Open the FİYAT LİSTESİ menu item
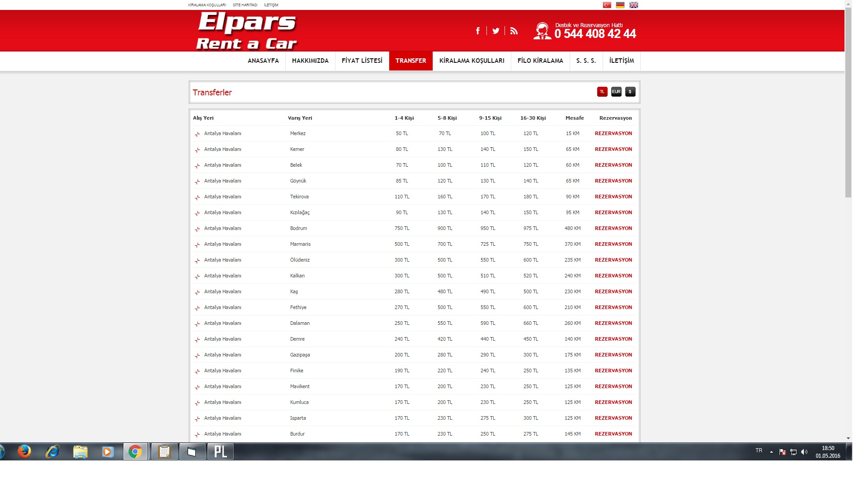 pos(362,61)
